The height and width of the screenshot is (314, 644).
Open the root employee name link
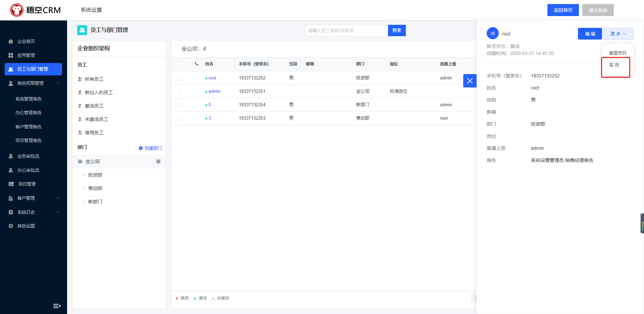(x=212, y=78)
